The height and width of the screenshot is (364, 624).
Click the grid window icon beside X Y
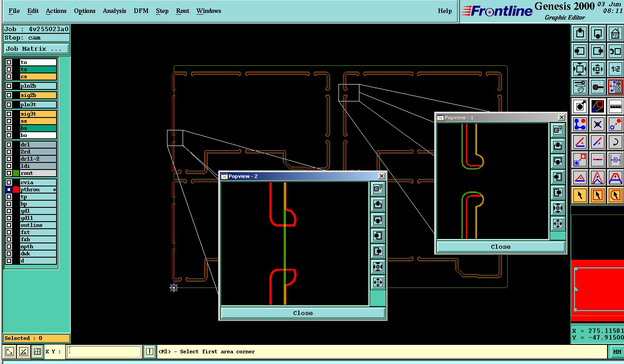coord(37,352)
